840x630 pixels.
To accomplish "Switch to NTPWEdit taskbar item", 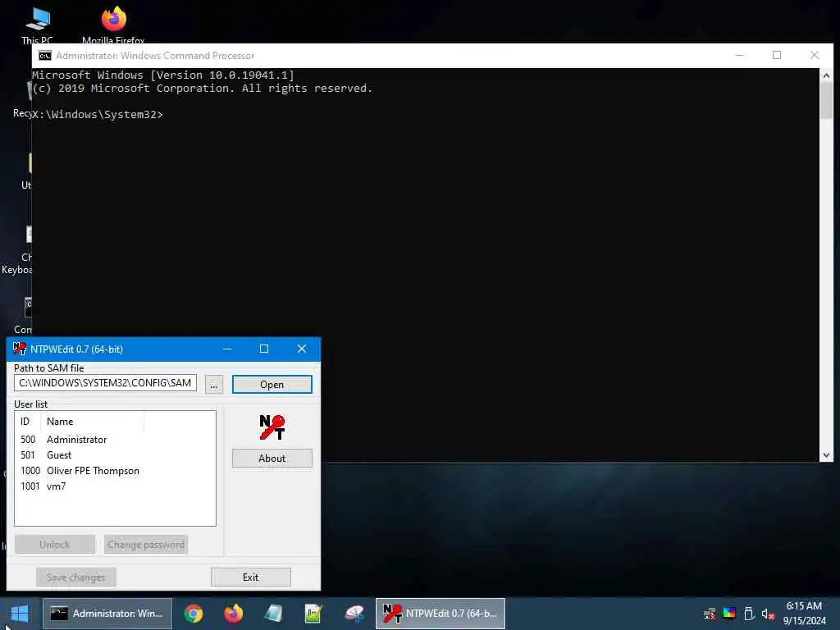I will pyautogui.click(x=441, y=614).
